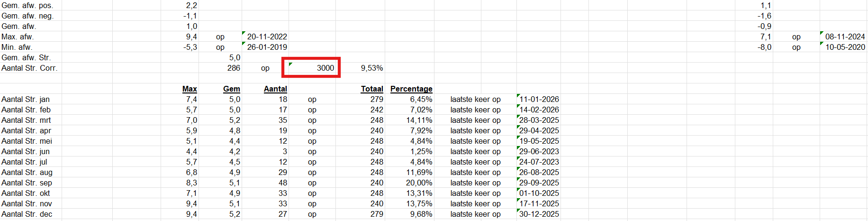This screenshot has width=868, height=221.
Task: Select the 9,53% cell
Action: 371,68
